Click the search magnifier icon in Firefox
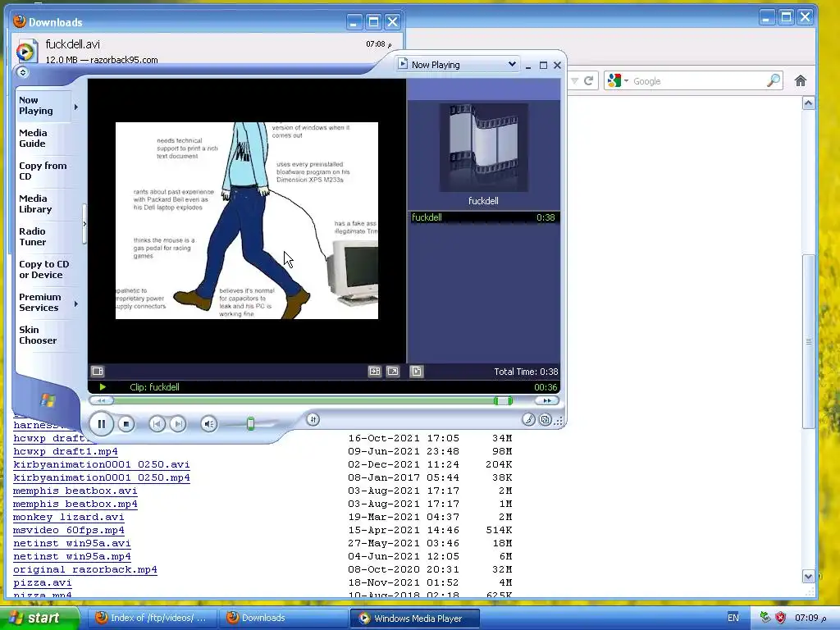This screenshot has width=840, height=630. [x=773, y=80]
